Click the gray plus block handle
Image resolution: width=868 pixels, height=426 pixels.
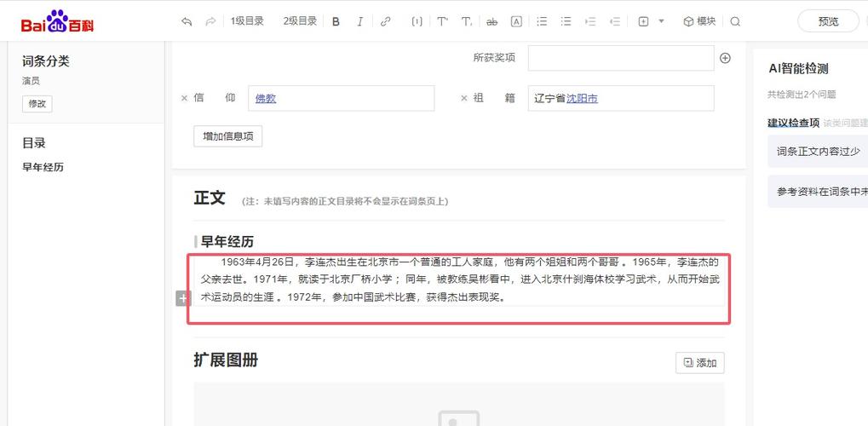[x=183, y=298]
